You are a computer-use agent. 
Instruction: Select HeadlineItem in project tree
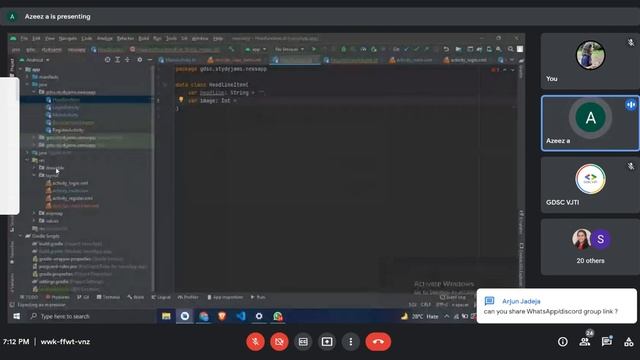tap(63, 100)
